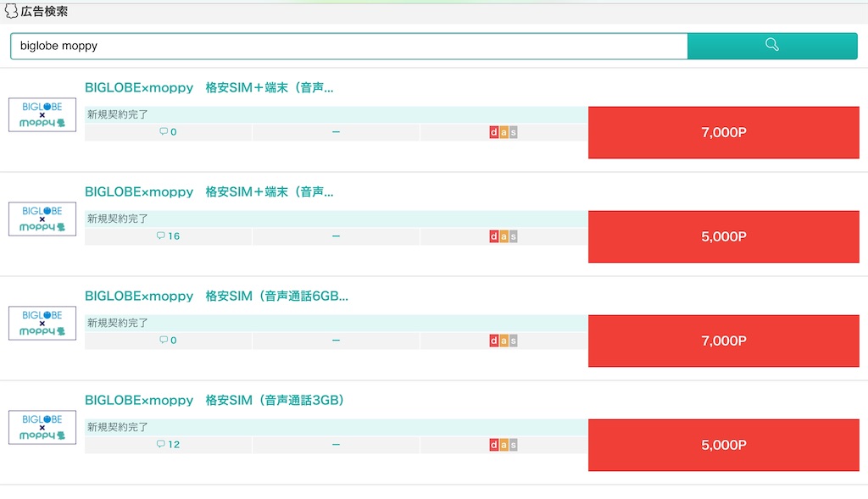Image resolution: width=868 pixels, height=499 pixels.
Task: Open BIGLOBE×moppy thumbnail of the 3GB offer
Action: [x=42, y=427]
